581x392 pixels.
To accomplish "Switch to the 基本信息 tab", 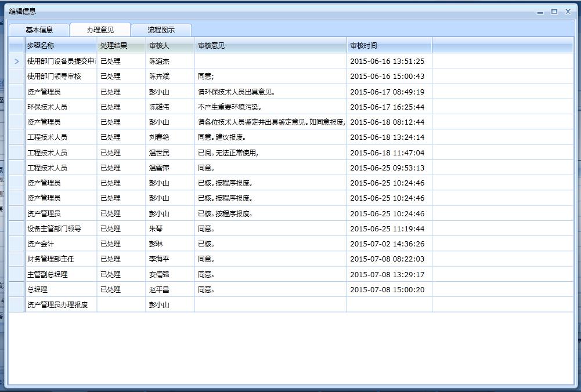I will tap(39, 30).
